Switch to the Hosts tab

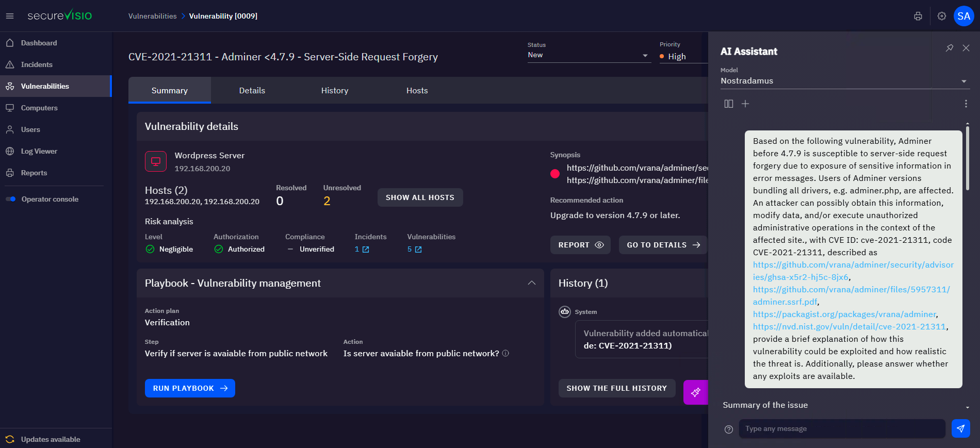click(x=417, y=90)
